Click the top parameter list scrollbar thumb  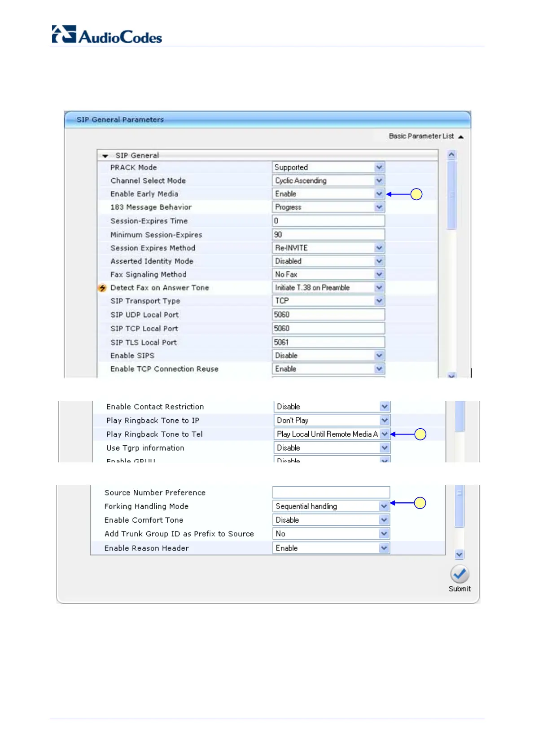pos(451,195)
